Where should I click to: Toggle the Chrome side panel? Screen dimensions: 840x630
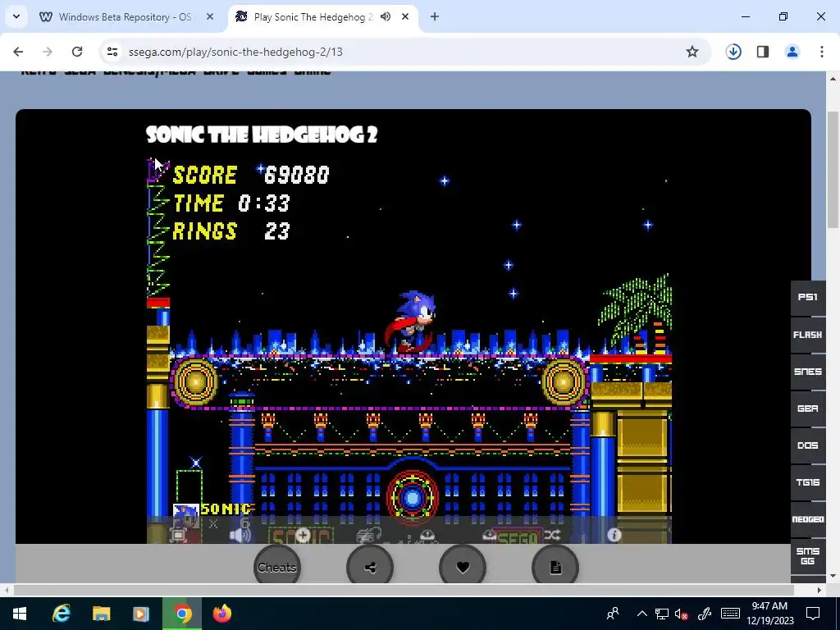(763, 52)
